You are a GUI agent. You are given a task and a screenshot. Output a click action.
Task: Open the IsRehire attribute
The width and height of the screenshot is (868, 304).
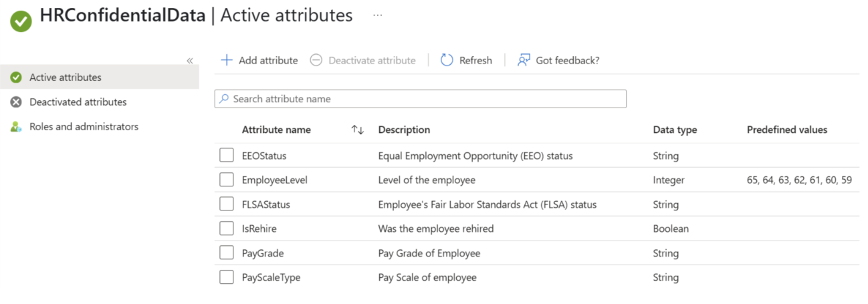click(x=259, y=229)
